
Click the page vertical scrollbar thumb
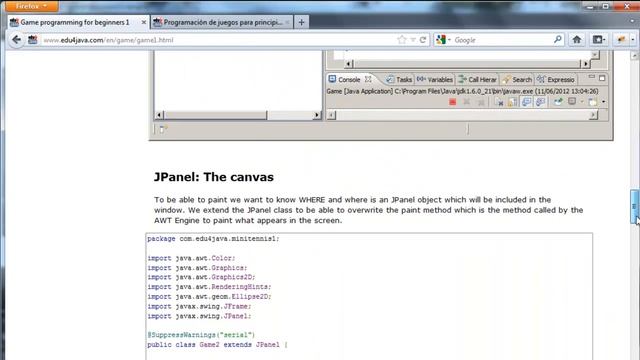tap(634, 207)
